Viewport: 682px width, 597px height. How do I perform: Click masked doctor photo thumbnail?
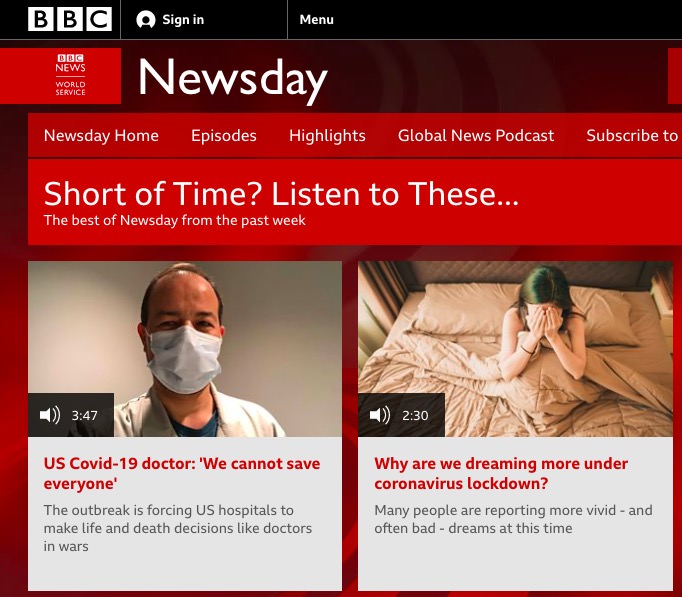pyautogui.click(x=185, y=349)
